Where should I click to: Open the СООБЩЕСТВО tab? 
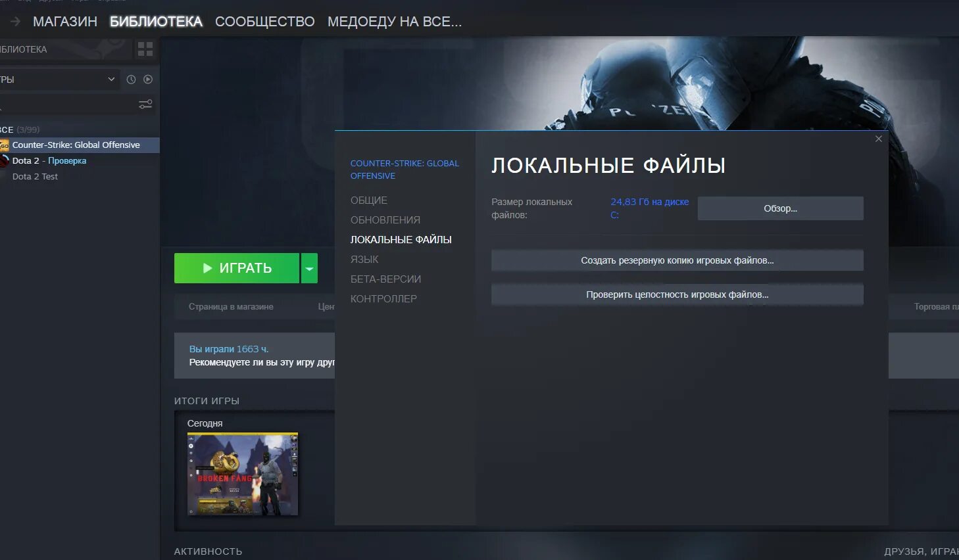(x=265, y=22)
